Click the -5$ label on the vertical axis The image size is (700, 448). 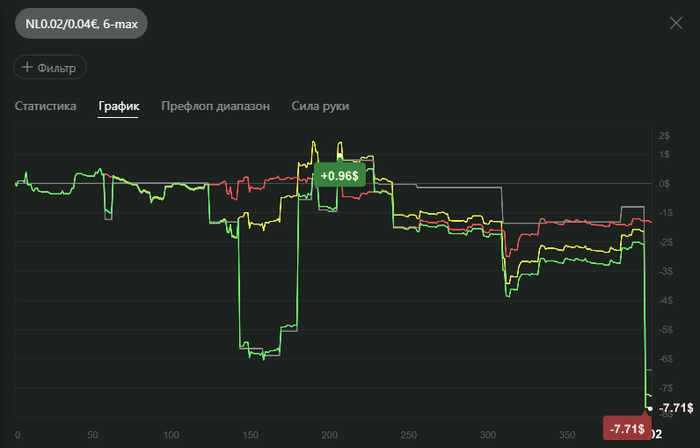663,328
